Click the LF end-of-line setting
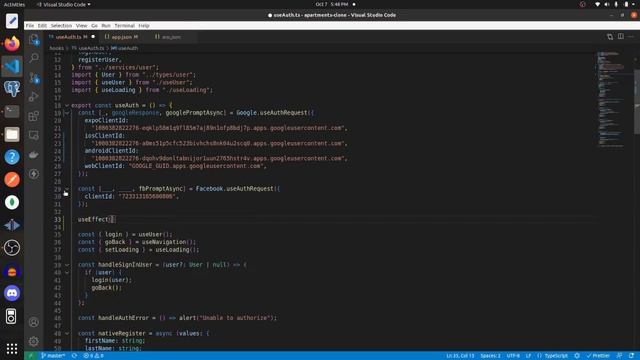Screen dimensions: 640x360 click(x=528, y=356)
